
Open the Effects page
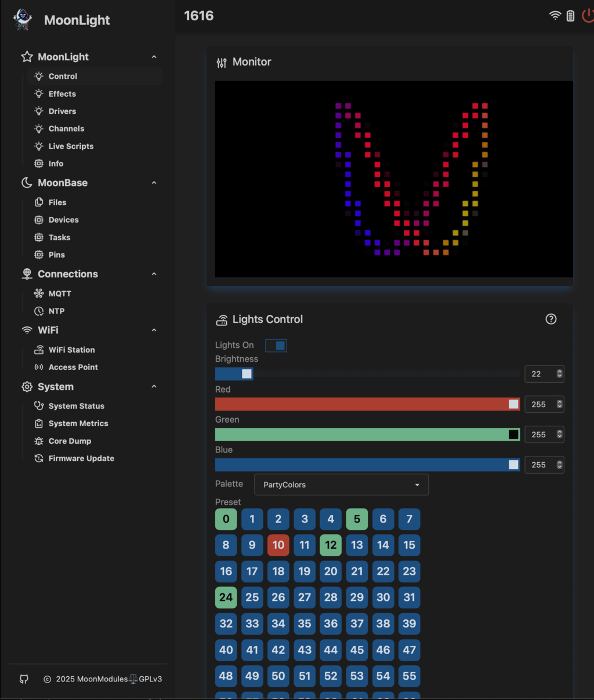[x=62, y=94]
